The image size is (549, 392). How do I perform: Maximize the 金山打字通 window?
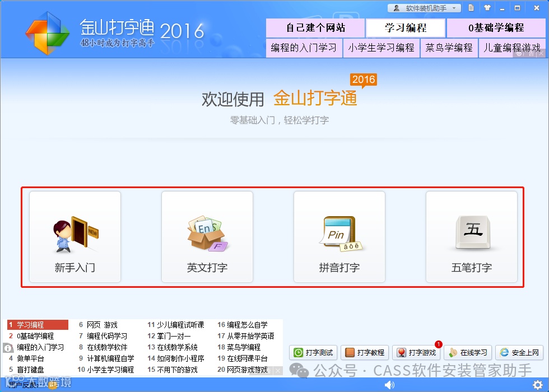click(517, 8)
